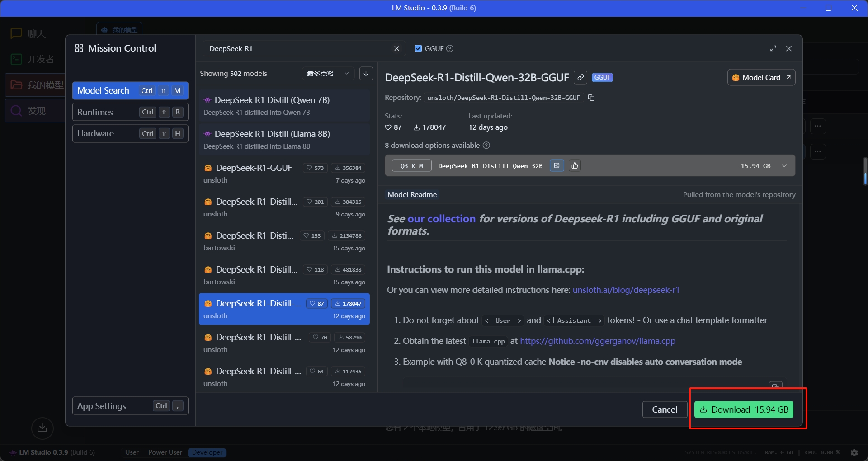Click the GGUF help question mark
This screenshot has width=868, height=461.
tap(450, 48)
